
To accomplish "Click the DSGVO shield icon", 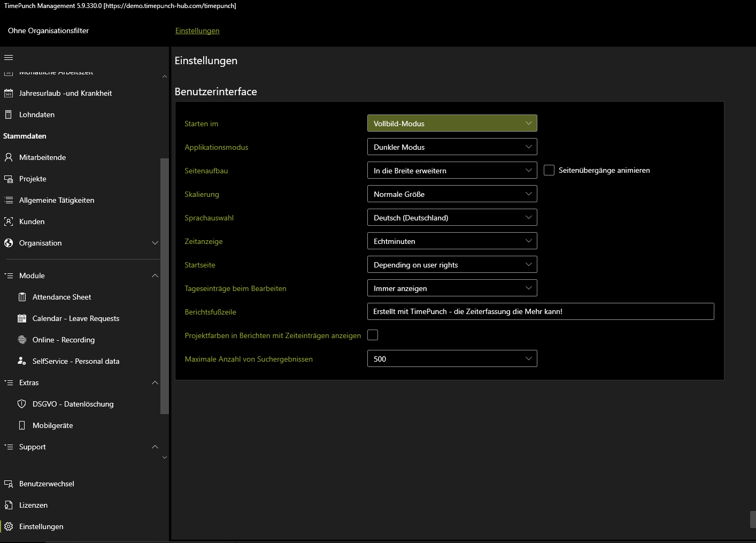I will point(22,404).
